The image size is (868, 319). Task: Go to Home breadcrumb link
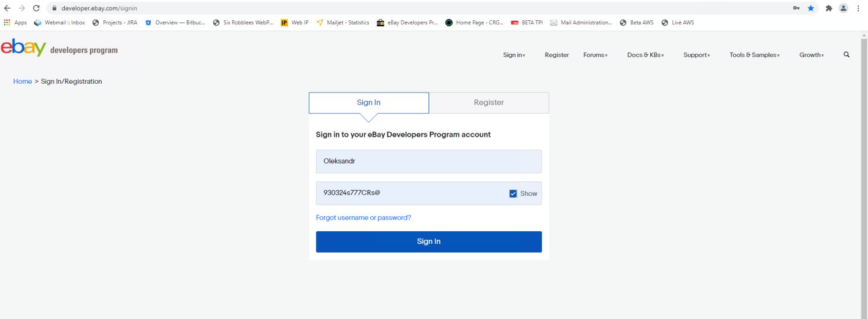tap(23, 81)
